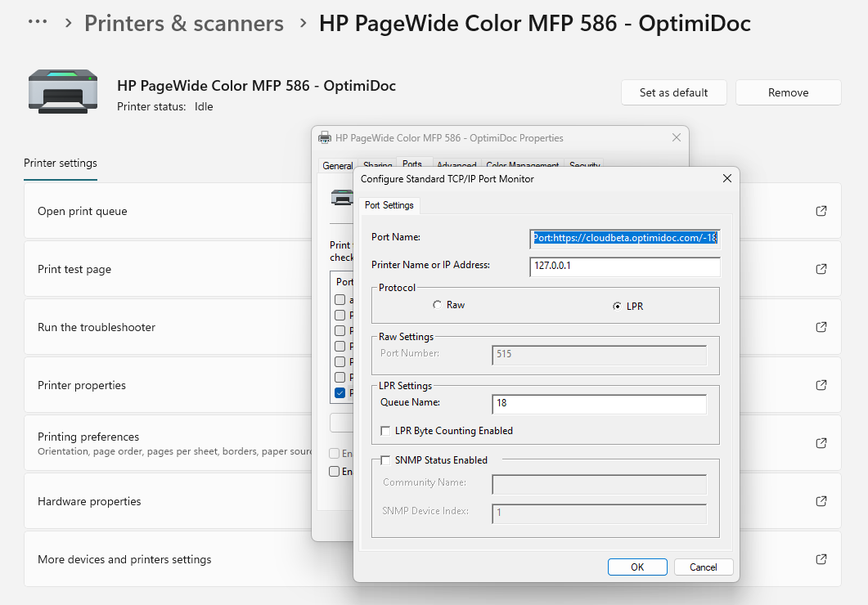Toggle the SNMP Status Enabled checkbox
The width and height of the screenshot is (868, 605).
click(385, 460)
